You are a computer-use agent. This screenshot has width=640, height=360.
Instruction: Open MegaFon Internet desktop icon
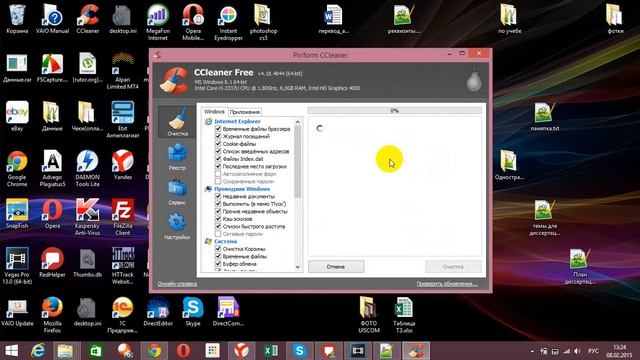coord(158,22)
